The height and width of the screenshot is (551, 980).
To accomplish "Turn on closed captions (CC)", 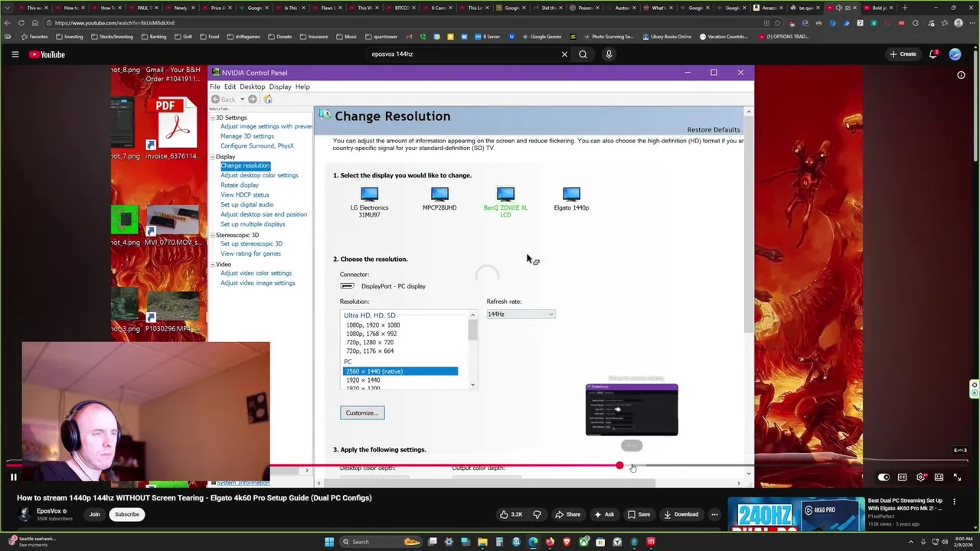I will [x=902, y=477].
